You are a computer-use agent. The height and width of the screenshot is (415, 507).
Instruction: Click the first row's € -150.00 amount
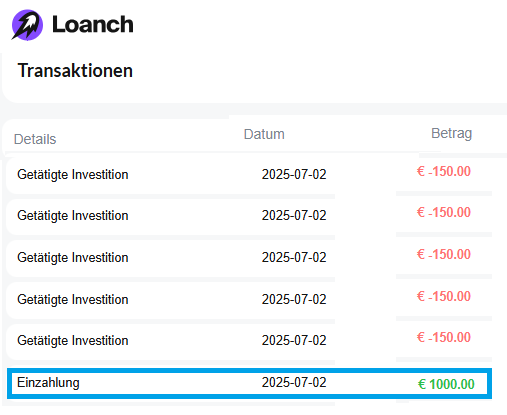coord(444,171)
